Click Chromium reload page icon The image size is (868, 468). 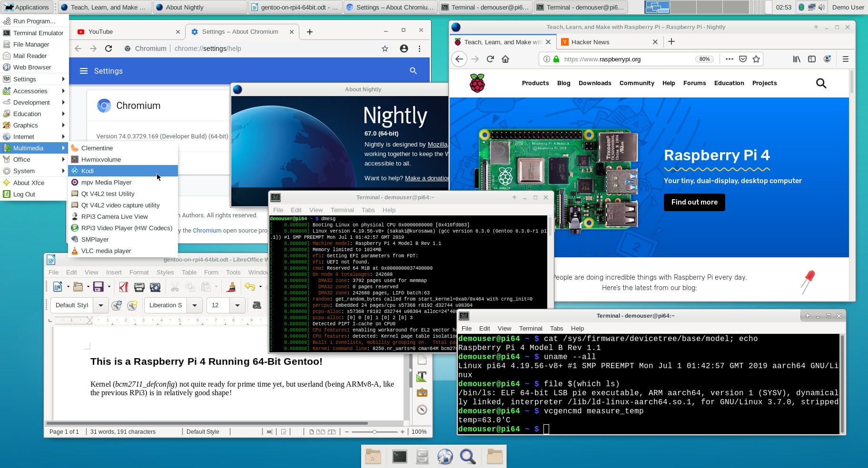tap(108, 49)
